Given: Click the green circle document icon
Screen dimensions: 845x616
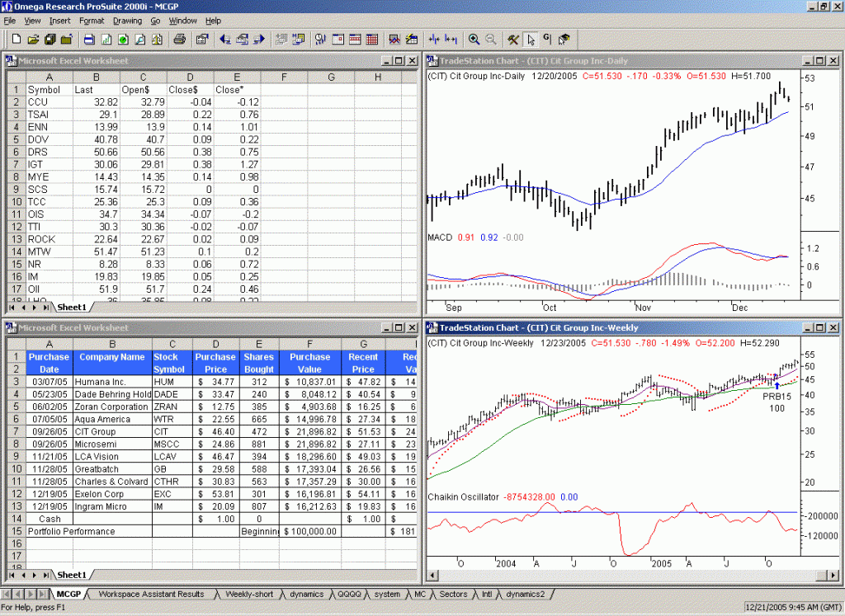Looking at the screenshot, I should (124, 40).
